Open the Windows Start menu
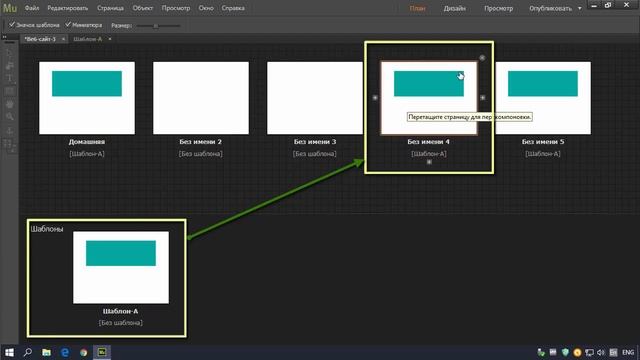The width and height of the screenshot is (640, 360). pos(9,352)
